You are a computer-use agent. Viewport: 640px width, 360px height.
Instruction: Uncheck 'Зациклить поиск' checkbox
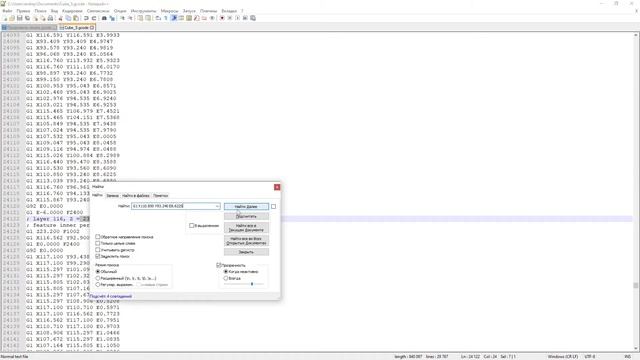[x=98, y=256]
